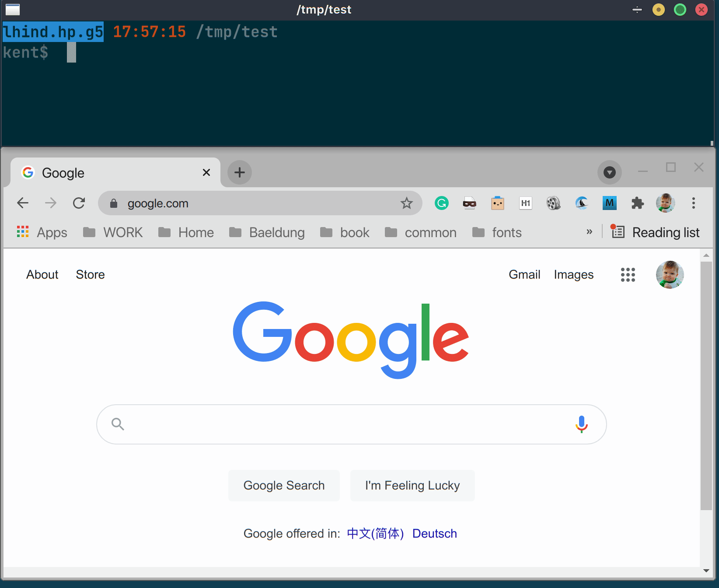Activate voice search with the microphone

point(581,424)
